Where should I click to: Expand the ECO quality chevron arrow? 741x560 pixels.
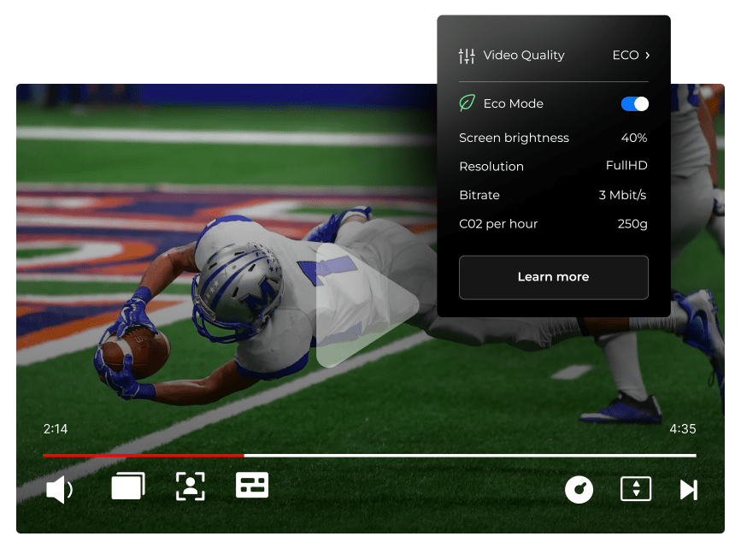pos(647,56)
